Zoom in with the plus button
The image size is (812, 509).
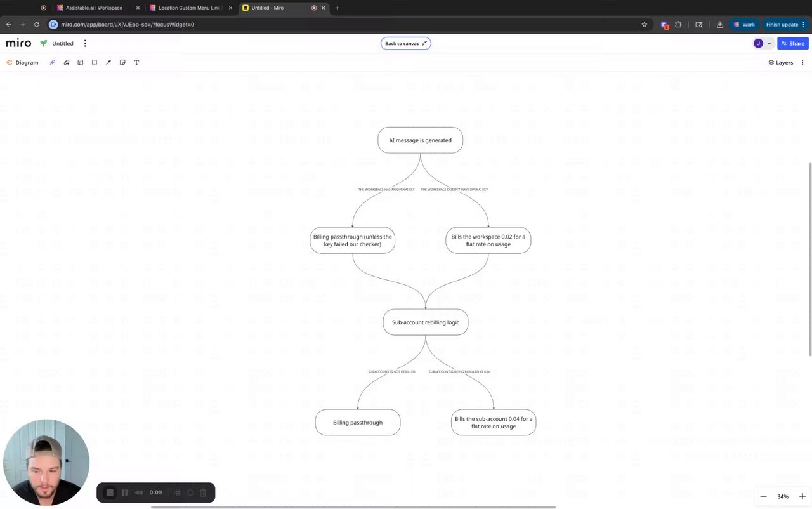[802, 496]
